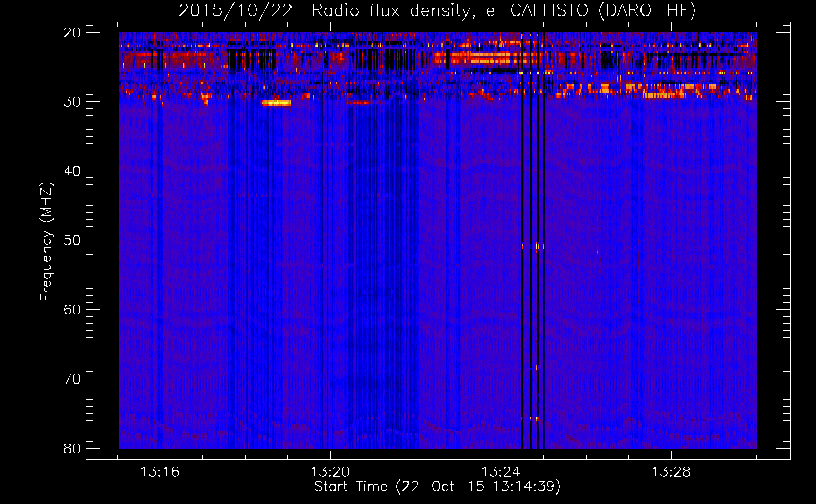Viewport: 816px width, 504px height.
Task: Select the 13:28 time tick label
Action: pyautogui.click(x=671, y=472)
